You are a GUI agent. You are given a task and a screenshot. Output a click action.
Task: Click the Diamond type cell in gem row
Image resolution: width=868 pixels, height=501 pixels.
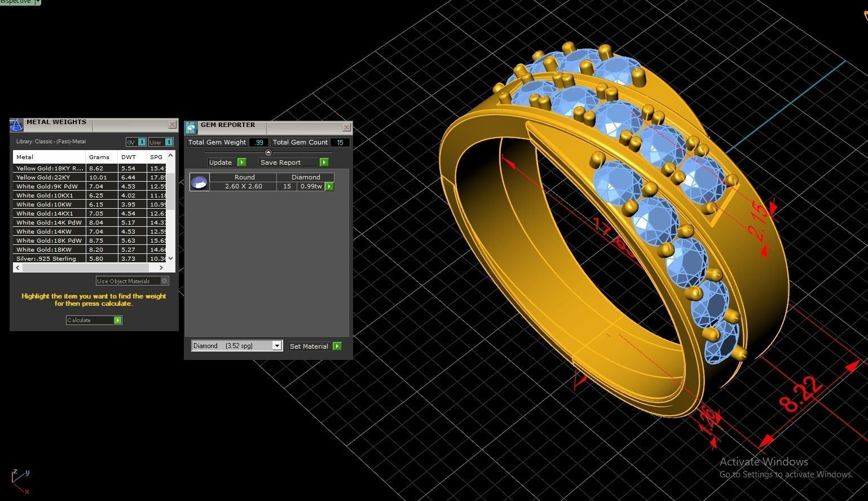click(x=306, y=177)
